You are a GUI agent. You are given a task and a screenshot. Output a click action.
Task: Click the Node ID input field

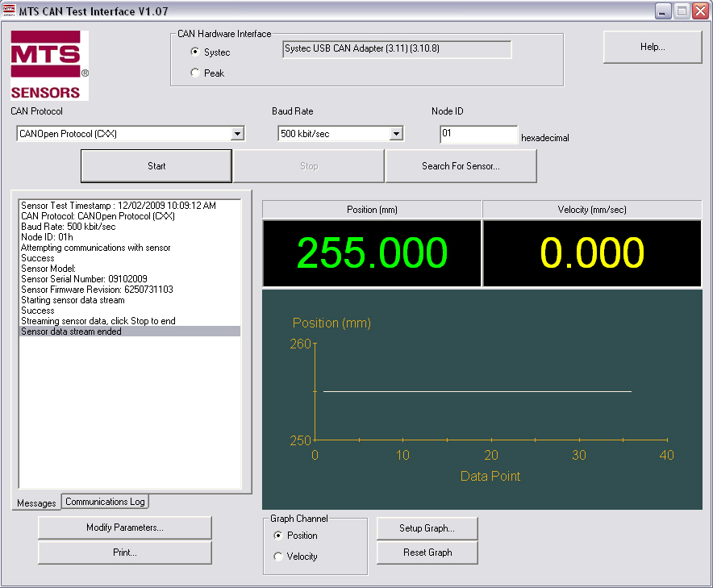(x=478, y=134)
